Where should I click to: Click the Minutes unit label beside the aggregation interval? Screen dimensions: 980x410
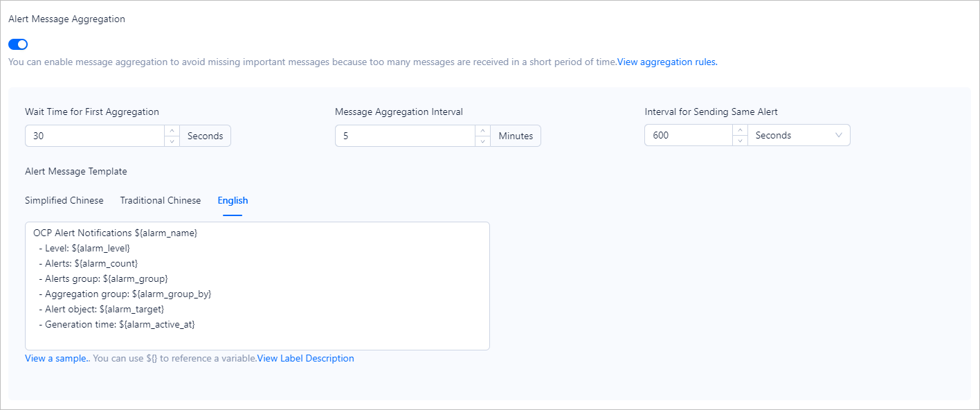coord(516,136)
